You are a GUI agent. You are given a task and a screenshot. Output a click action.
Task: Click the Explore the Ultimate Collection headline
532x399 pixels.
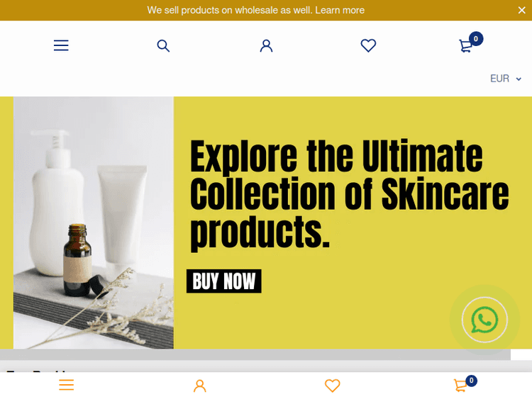click(x=350, y=194)
